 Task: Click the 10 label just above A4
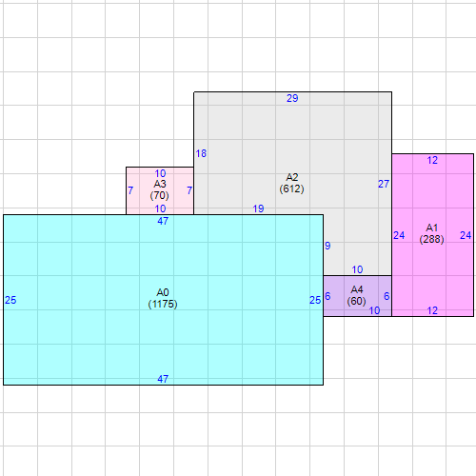357,269
